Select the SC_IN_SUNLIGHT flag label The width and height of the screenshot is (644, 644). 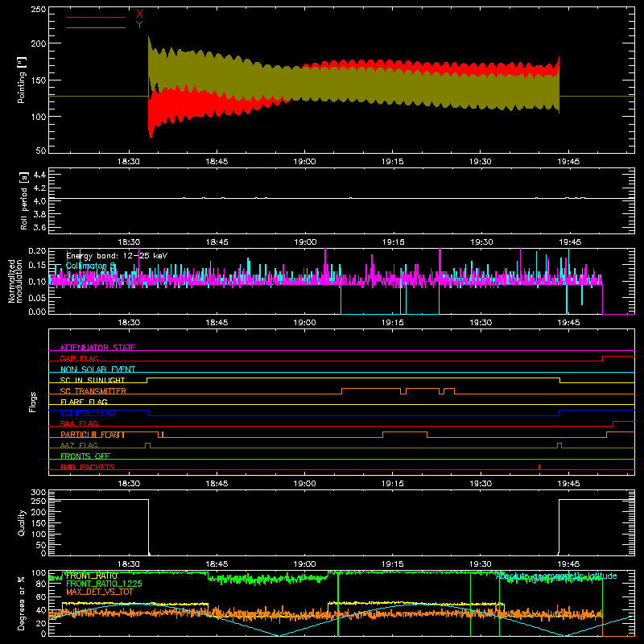click(93, 380)
